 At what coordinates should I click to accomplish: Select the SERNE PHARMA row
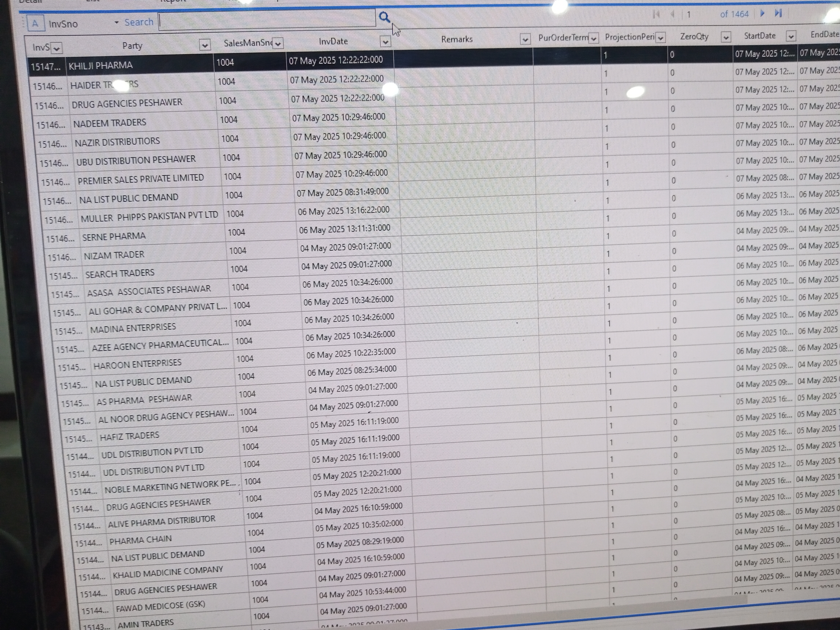[x=114, y=237]
